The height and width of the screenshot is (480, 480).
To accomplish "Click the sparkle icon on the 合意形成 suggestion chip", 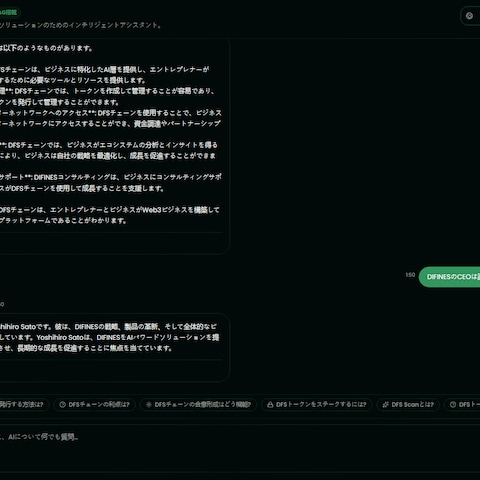I will (x=149, y=404).
